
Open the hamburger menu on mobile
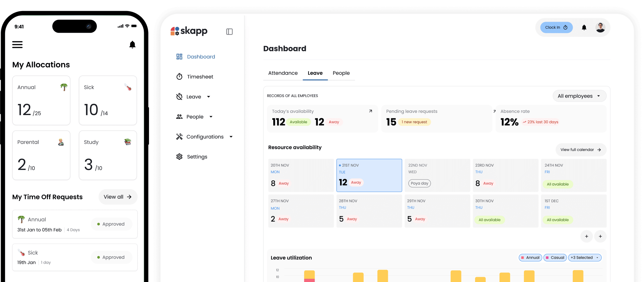point(17,45)
